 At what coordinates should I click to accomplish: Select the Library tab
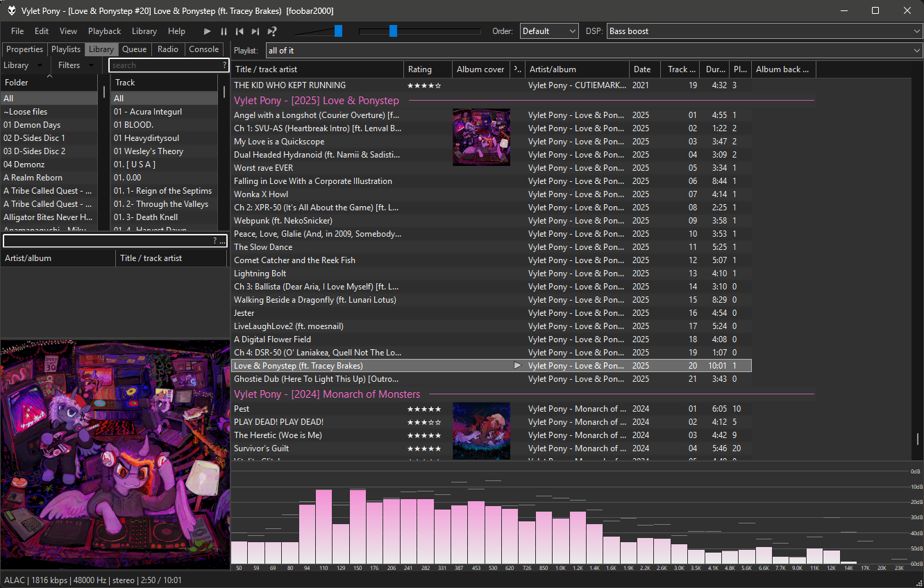pos(101,49)
